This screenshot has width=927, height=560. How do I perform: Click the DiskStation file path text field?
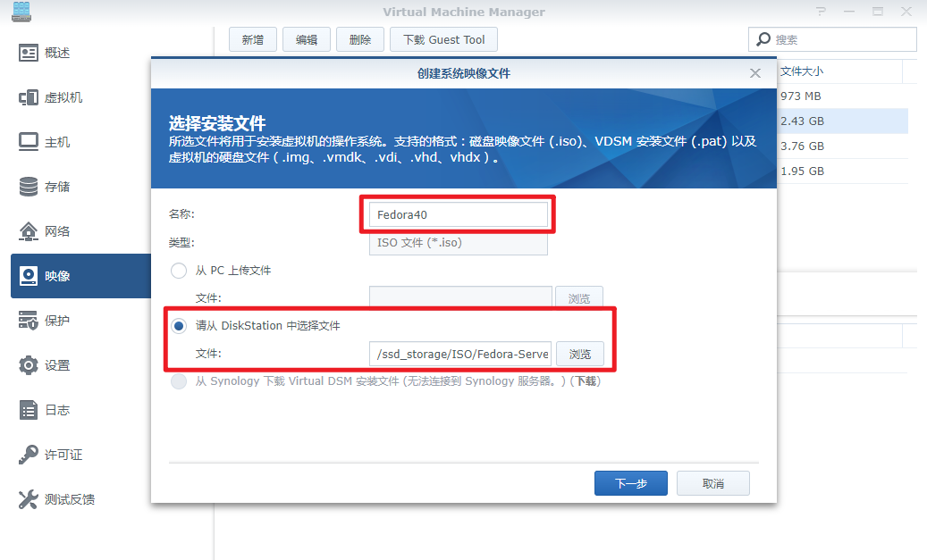(x=460, y=355)
